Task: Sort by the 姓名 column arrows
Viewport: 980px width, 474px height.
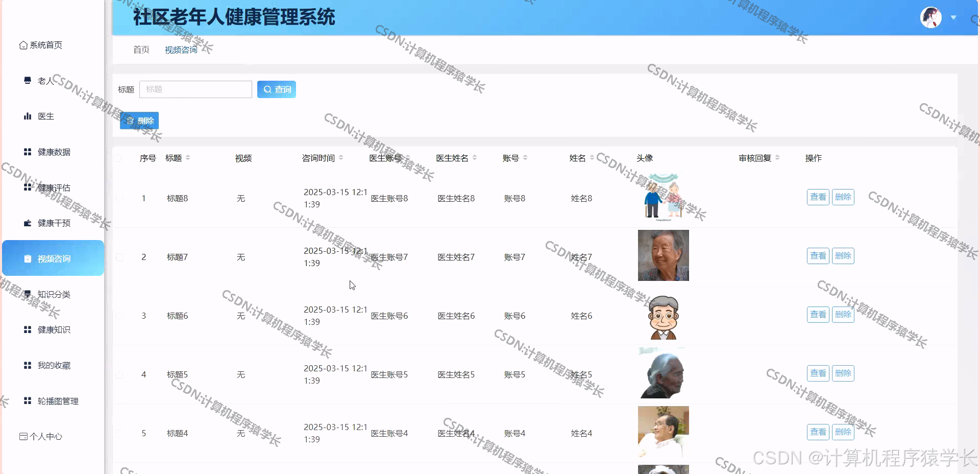Action: tap(592, 158)
